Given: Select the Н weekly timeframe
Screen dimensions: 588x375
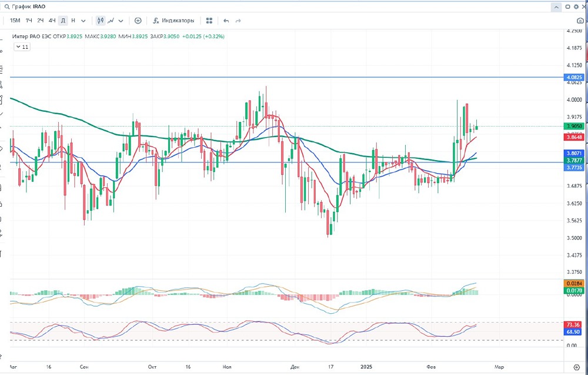Looking at the screenshot, I should point(73,21).
